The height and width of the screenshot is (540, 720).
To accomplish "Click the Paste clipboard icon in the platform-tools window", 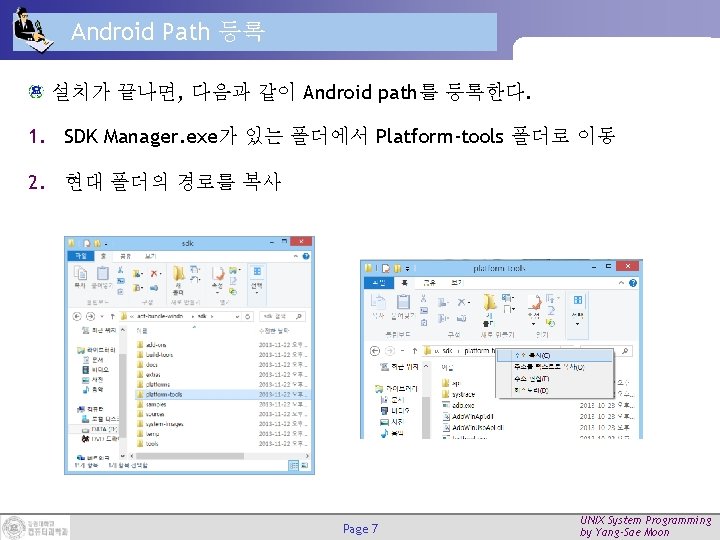I will [403, 301].
